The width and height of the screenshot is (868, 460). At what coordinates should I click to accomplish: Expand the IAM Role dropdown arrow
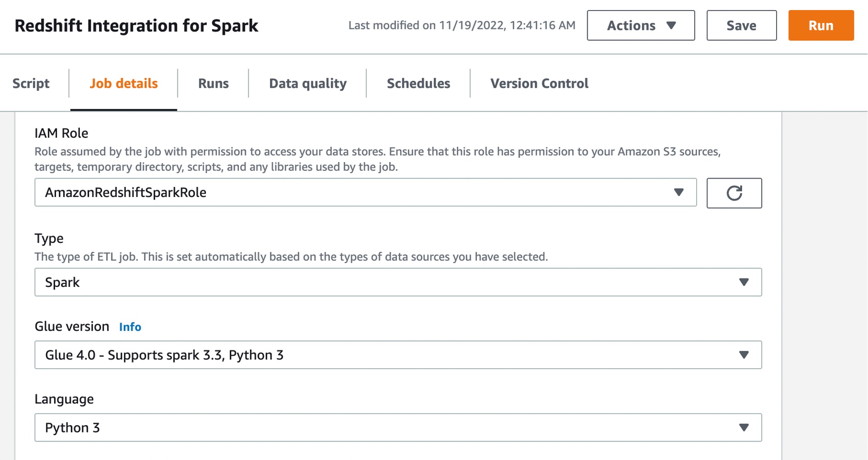(679, 192)
